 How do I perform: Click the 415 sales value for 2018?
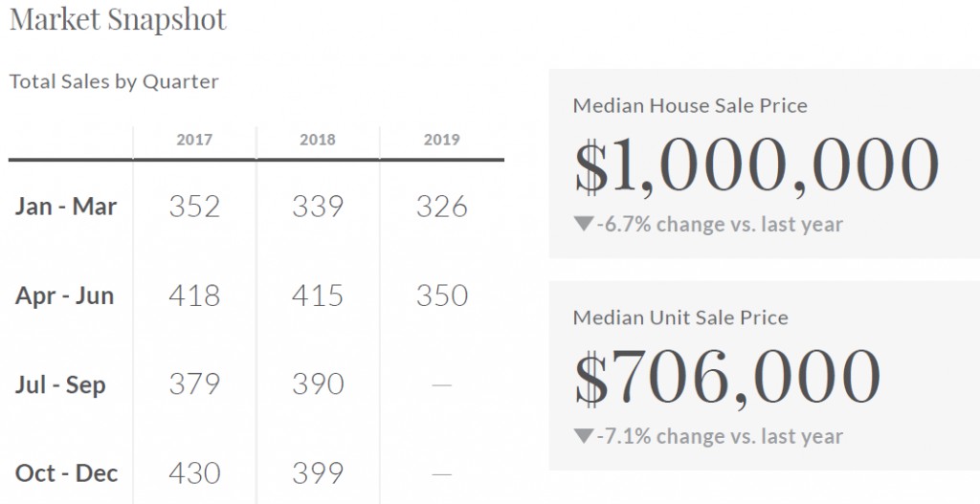318,296
